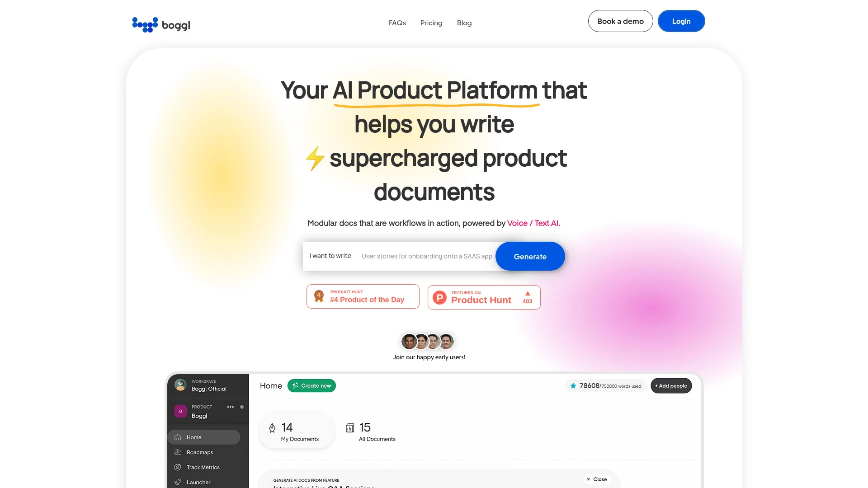
Task: Click the document count fire icon
Action: [x=272, y=428]
